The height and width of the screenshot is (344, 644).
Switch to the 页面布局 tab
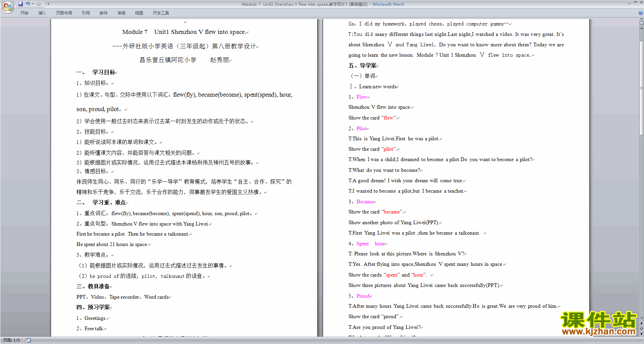click(x=64, y=13)
